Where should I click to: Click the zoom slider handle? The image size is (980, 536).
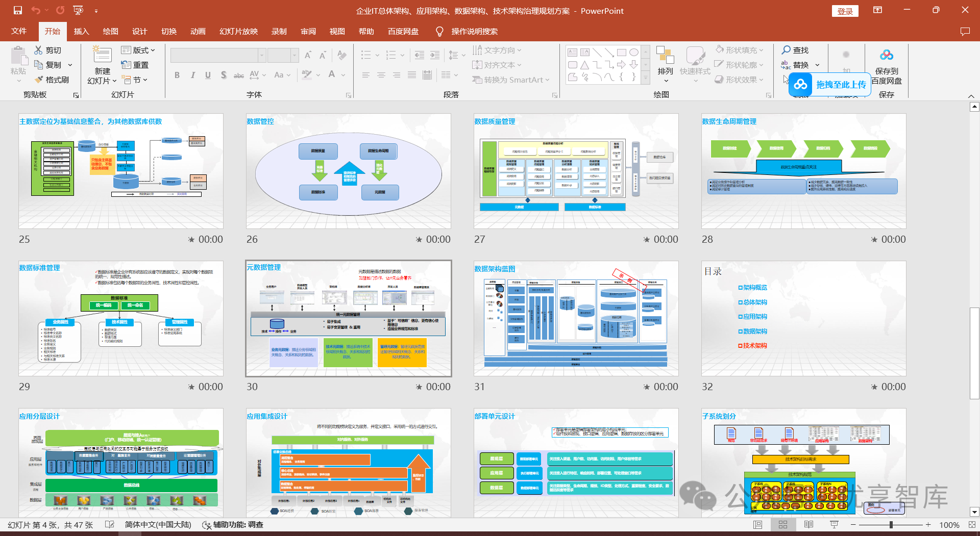tap(891, 524)
